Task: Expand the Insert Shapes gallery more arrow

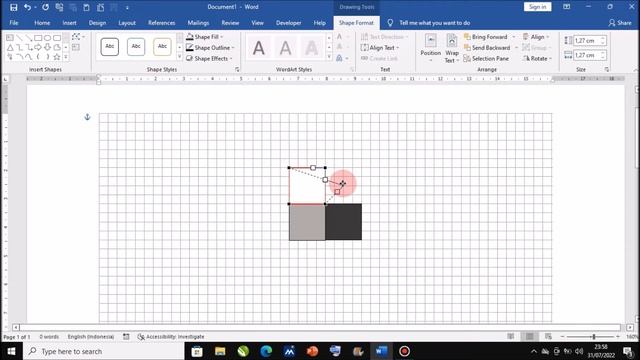Action: pos(66,57)
